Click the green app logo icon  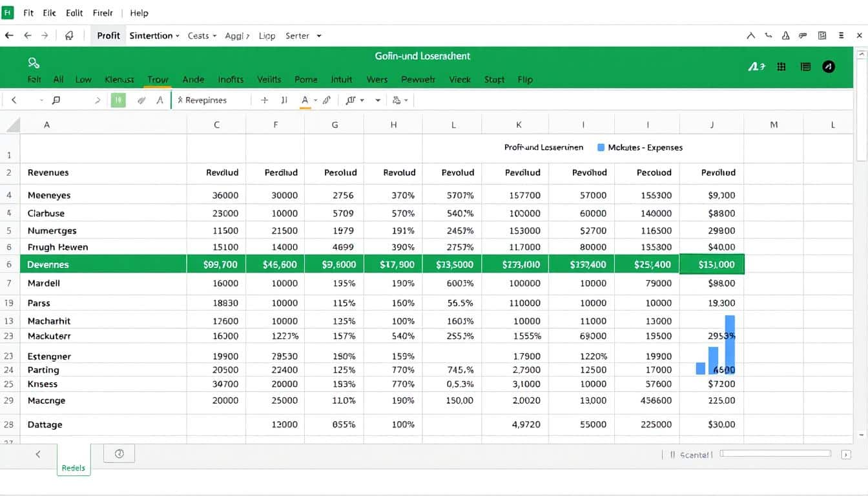[8, 12]
